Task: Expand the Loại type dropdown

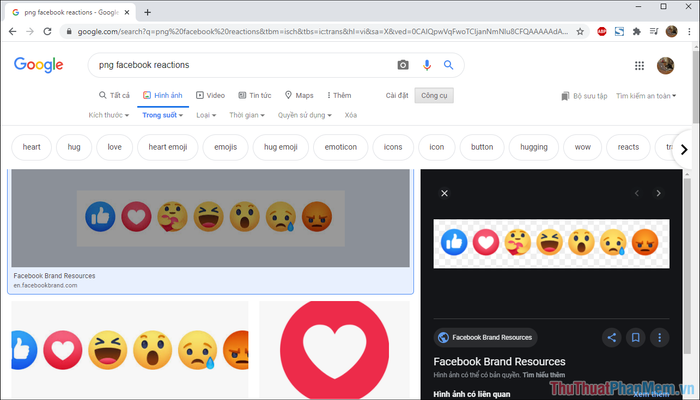Action: (x=206, y=115)
